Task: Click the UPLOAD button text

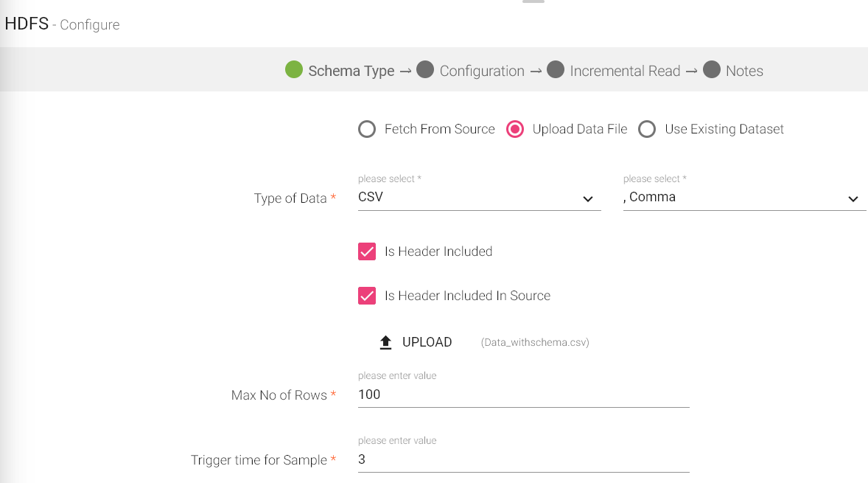Action: (x=427, y=342)
